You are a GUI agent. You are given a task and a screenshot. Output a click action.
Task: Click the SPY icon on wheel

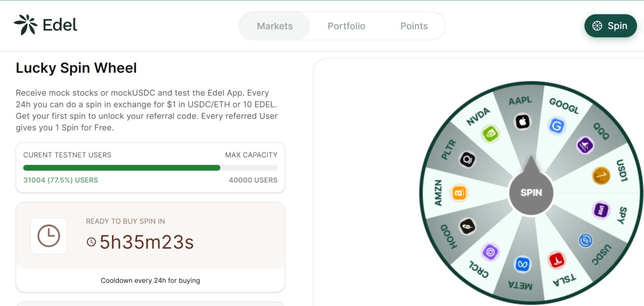coord(601,210)
